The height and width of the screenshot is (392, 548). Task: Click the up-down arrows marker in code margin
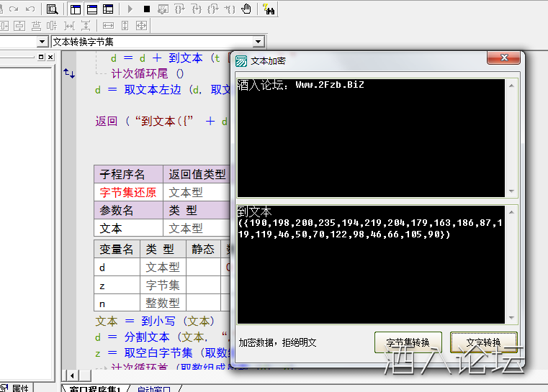(x=69, y=73)
